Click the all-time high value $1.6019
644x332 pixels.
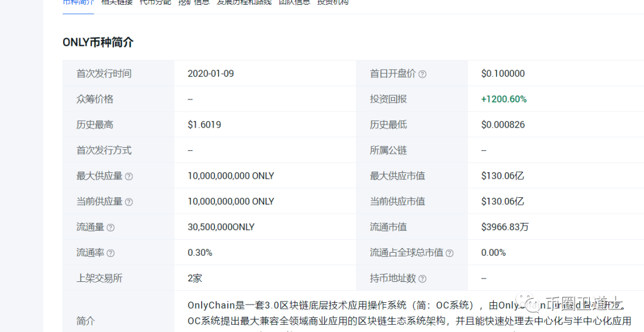(204, 125)
